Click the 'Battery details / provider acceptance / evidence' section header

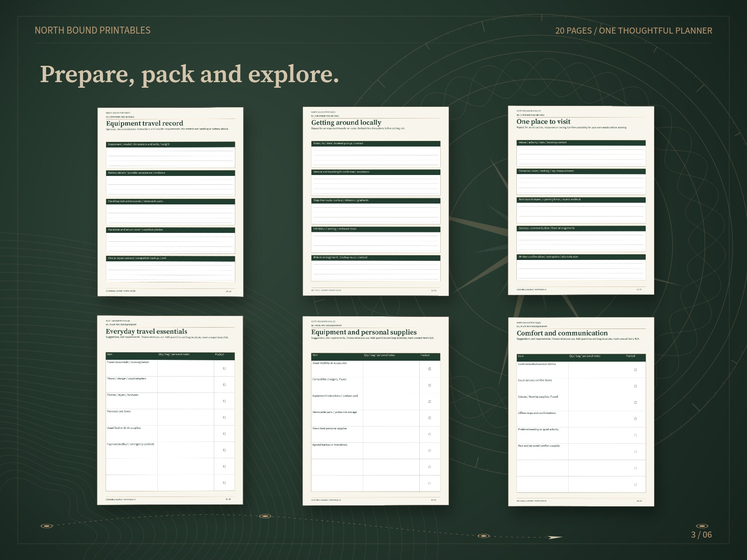(170, 173)
